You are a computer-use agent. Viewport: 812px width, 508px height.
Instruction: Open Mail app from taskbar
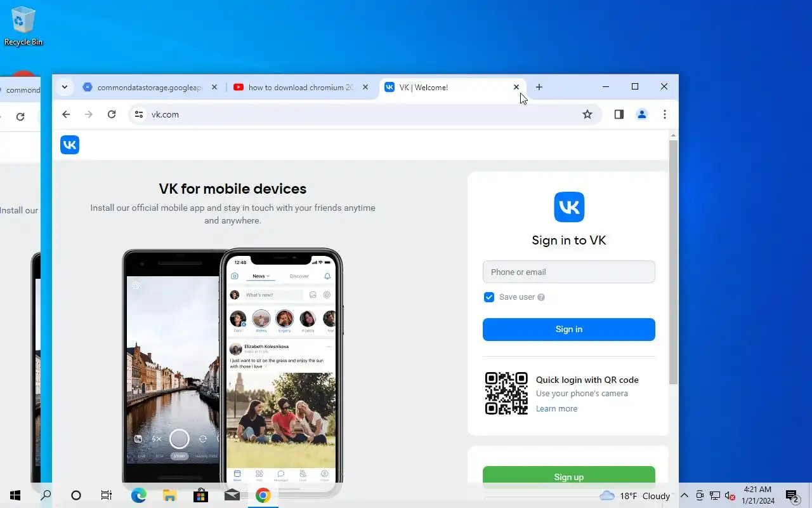point(232,495)
